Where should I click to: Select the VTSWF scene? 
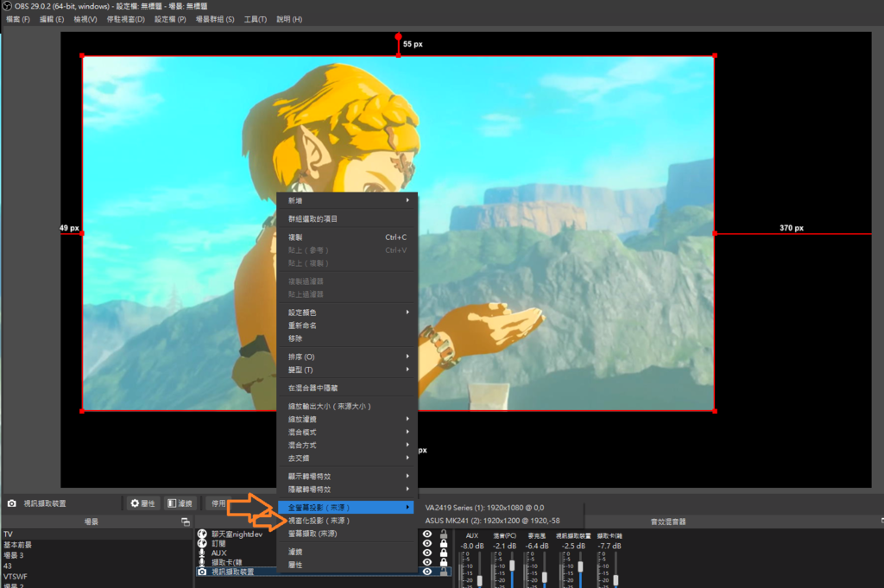click(x=97, y=577)
